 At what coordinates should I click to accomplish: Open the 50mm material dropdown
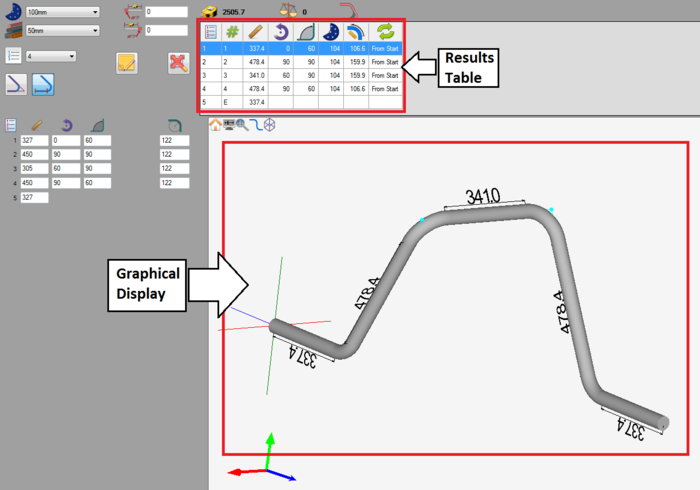point(62,30)
